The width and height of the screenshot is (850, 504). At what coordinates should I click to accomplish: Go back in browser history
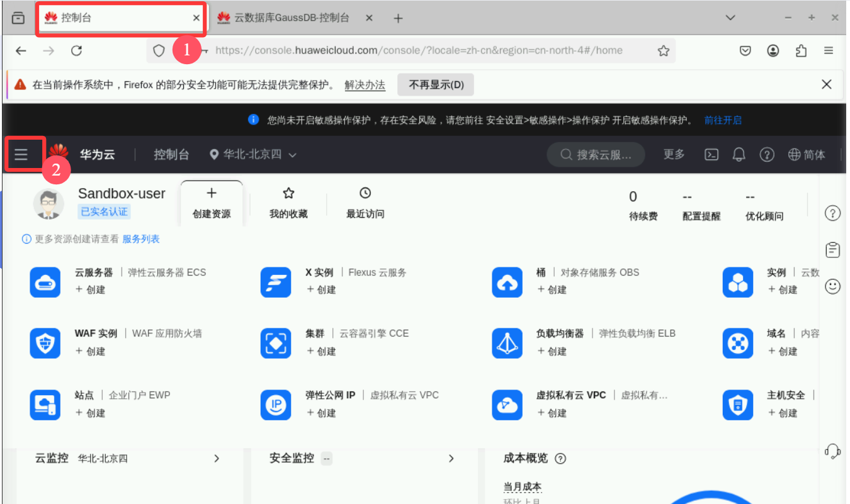coord(21,51)
